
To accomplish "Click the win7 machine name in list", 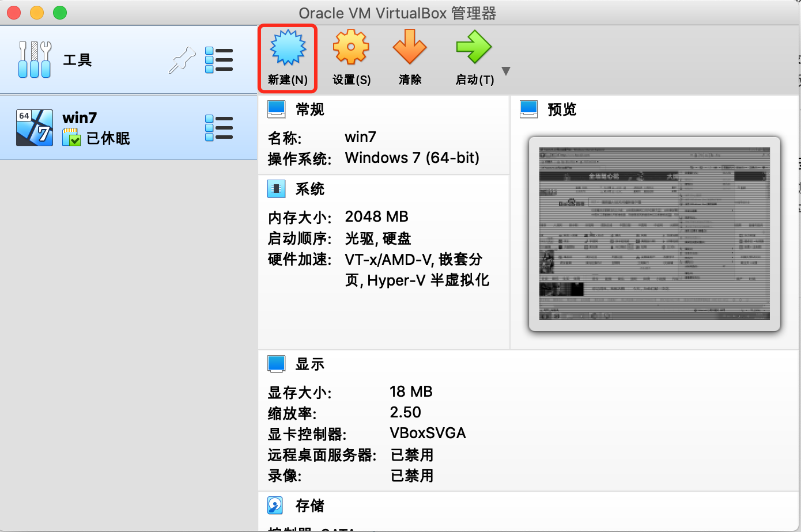I will (80, 117).
